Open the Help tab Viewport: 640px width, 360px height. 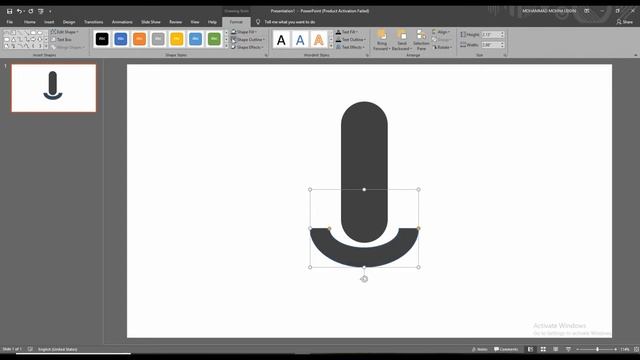[212, 22]
